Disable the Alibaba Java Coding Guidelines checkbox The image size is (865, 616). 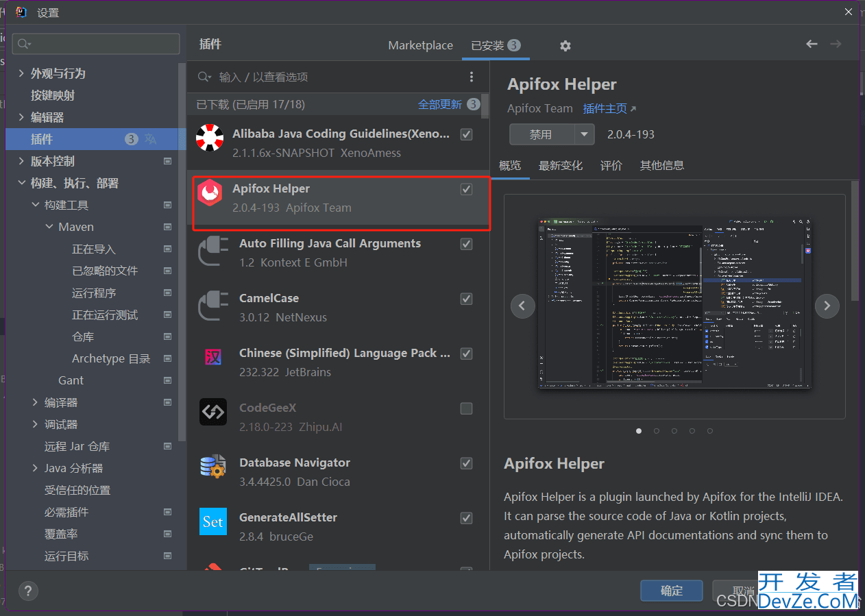tap(466, 134)
